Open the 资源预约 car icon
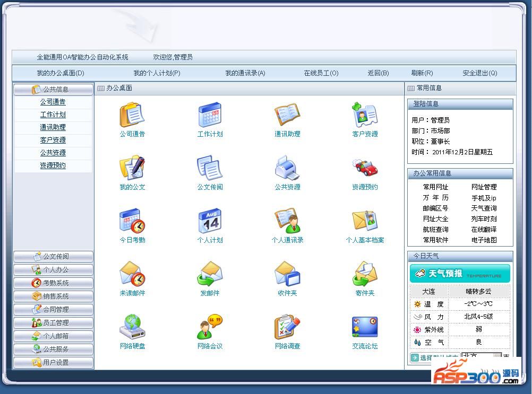 365,168
